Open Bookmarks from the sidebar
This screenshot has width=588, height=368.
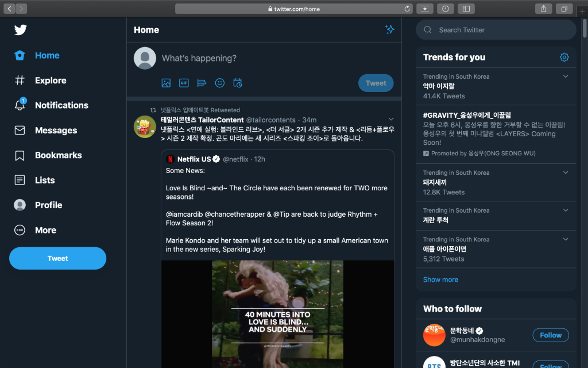[48, 155]
